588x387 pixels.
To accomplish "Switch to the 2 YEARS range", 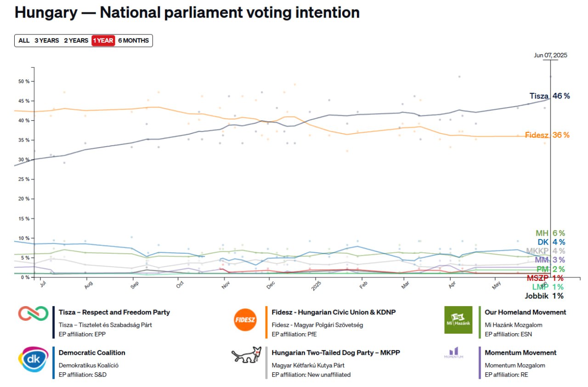I will click(x=76, y=40).
